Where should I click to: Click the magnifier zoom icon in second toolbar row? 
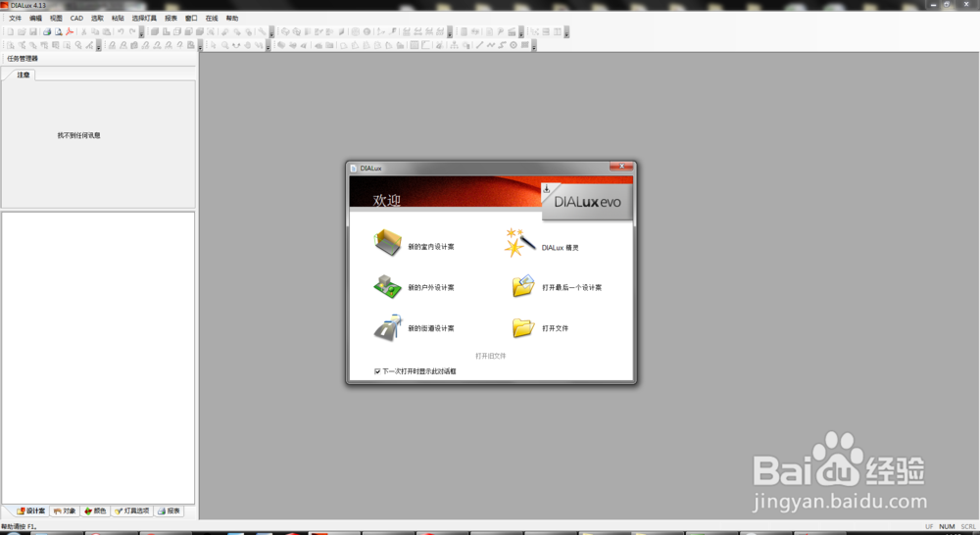point(224,45)
